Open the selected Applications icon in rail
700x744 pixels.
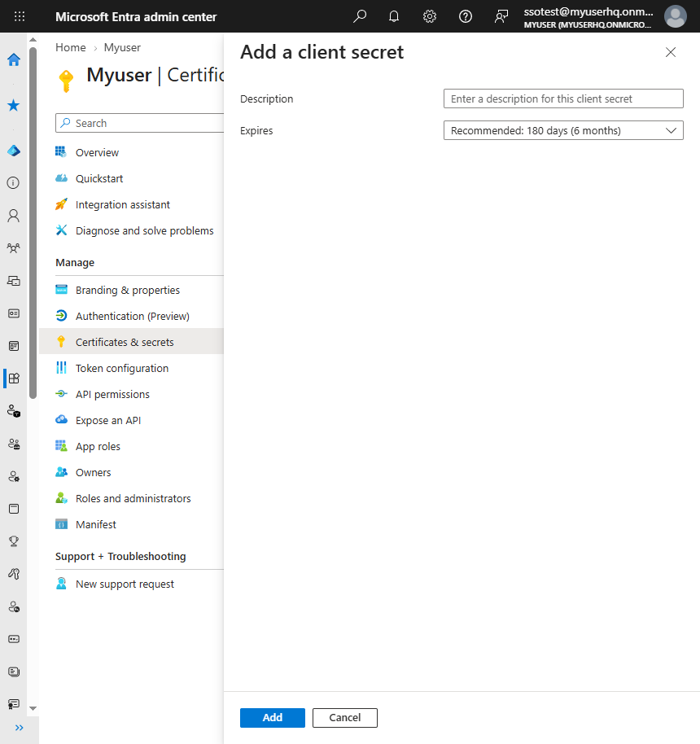14,379
